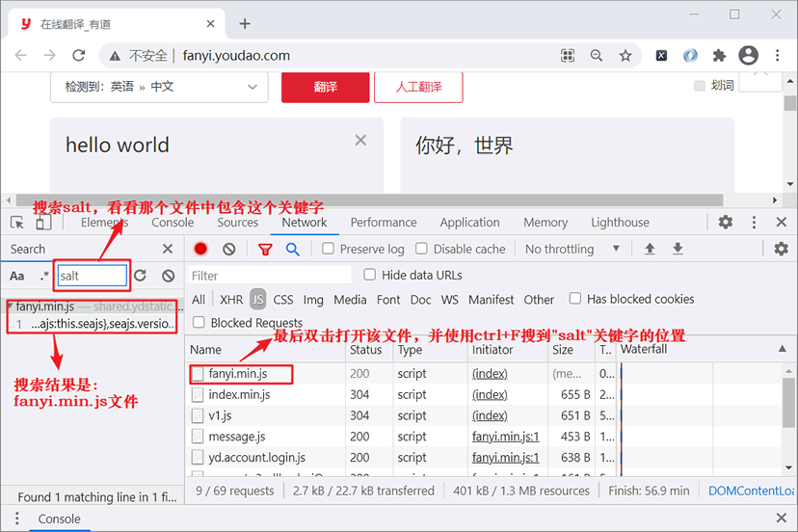This screenshot has width=798, height=532.
Task: Toggle regular expression search option
Action: 44,276
